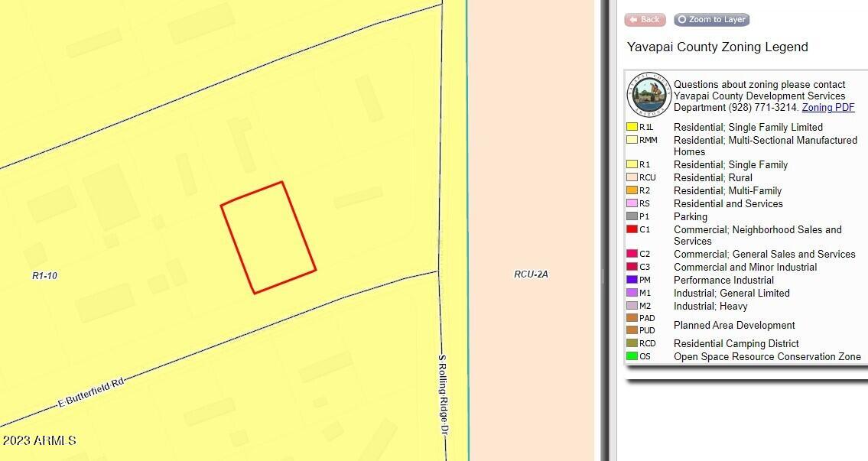Click the yellow R1L legend swatch
Viewport: 868px width, 461px height.
tap(632, 127)
